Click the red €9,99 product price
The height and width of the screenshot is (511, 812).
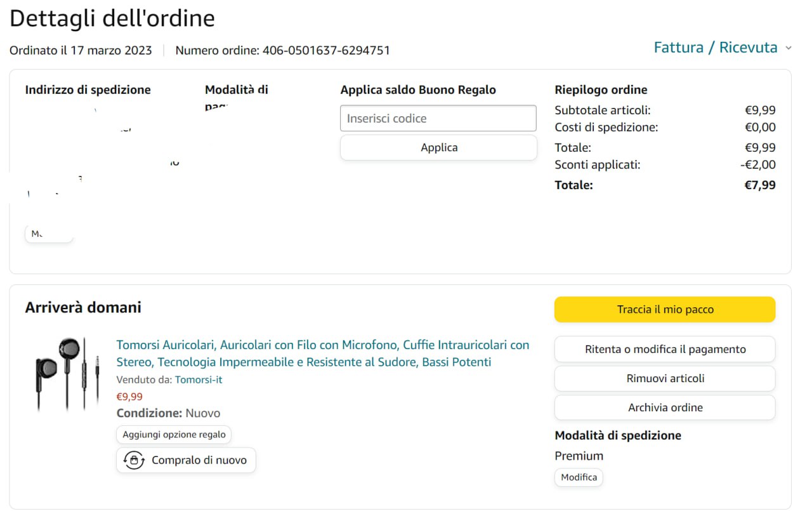pos(129,397)
